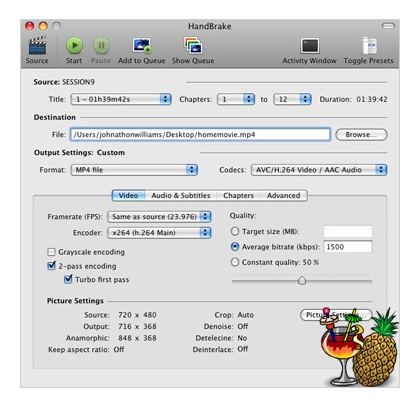
Task: Open the ending chapter dropdown showing 12
Action: click(x=292, y=99)
